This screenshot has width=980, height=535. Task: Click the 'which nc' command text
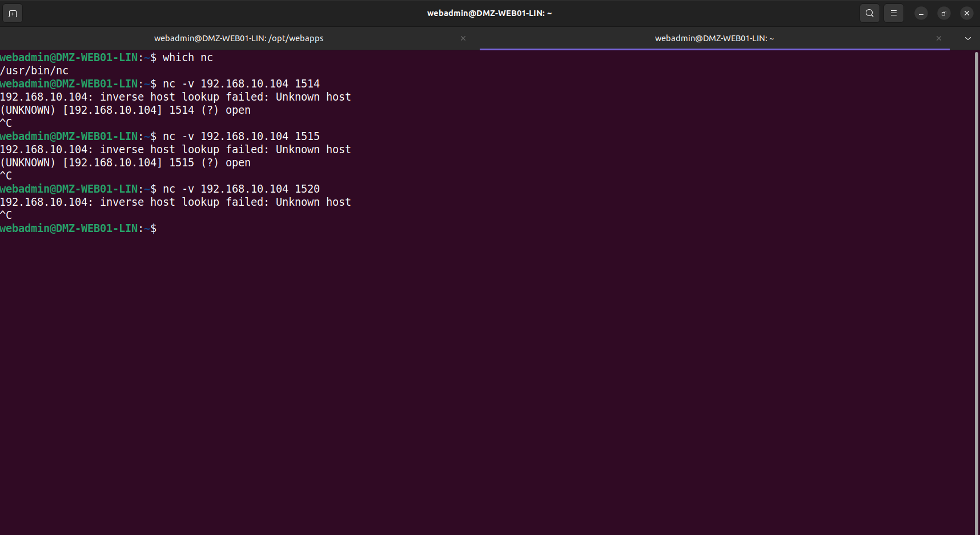(x=187, y=57)
